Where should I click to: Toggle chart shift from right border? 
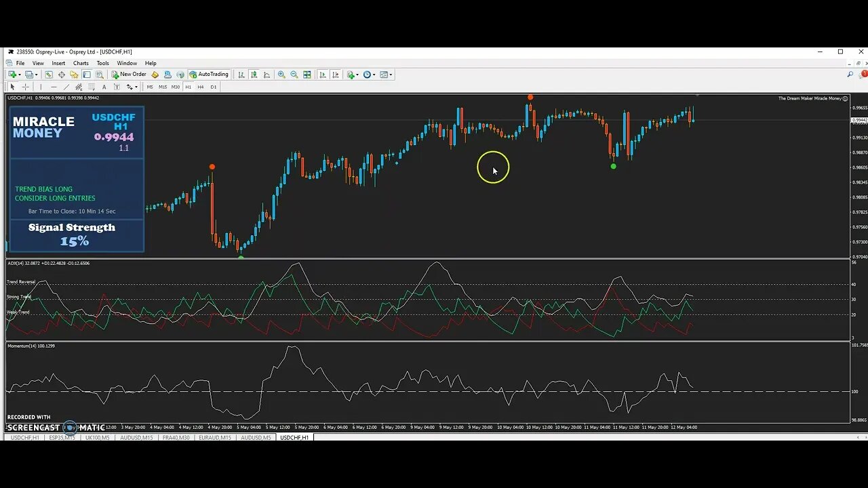point(336,75)
